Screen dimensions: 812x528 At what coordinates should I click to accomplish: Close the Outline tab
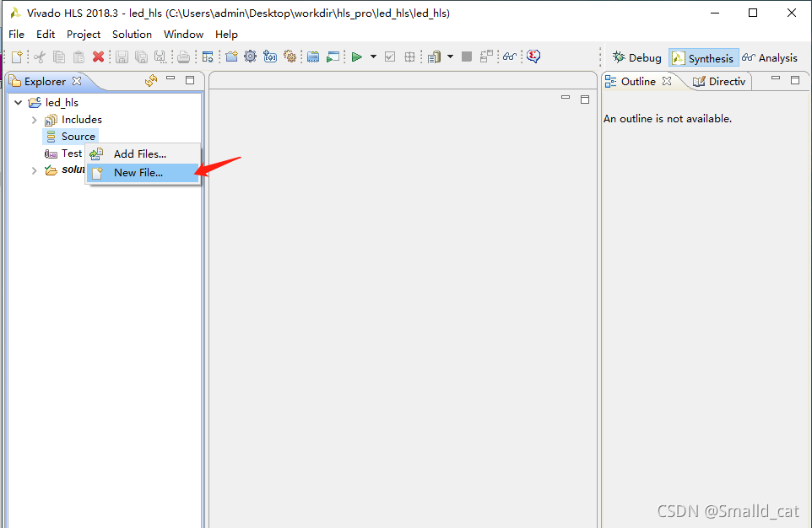click(667, 81)
